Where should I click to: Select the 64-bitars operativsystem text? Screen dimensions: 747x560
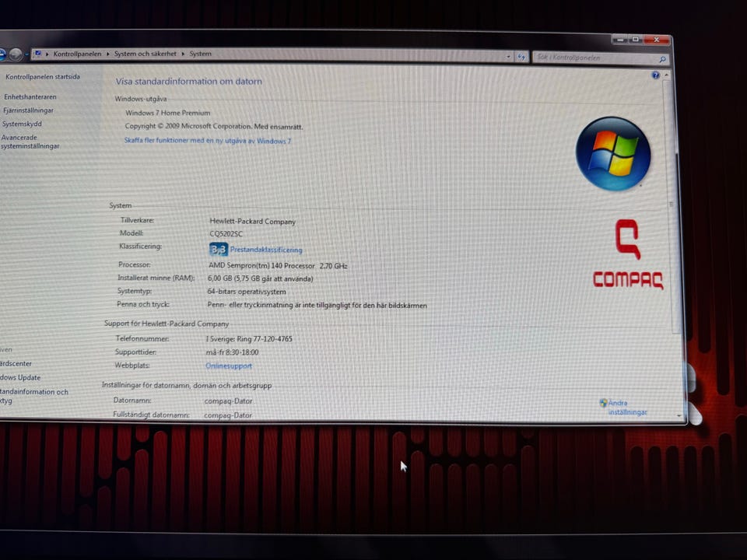click(x=247, y=292)
